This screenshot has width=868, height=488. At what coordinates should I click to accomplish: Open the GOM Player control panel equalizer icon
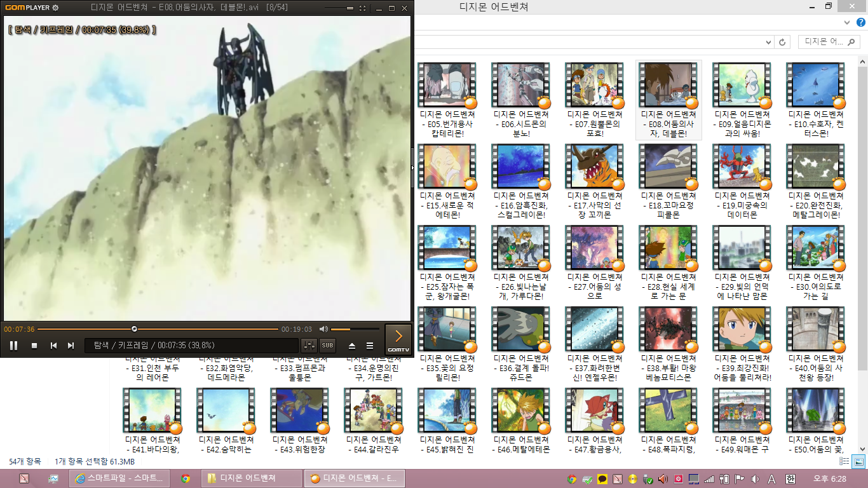point(309,346)
